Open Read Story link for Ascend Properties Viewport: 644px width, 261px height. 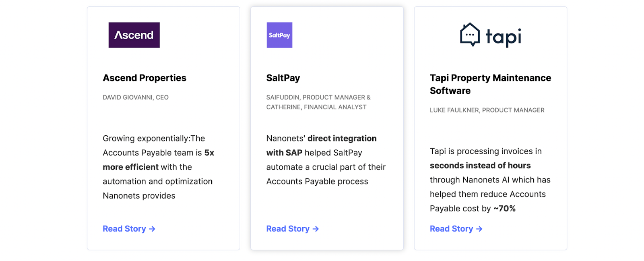pos(124,229)
